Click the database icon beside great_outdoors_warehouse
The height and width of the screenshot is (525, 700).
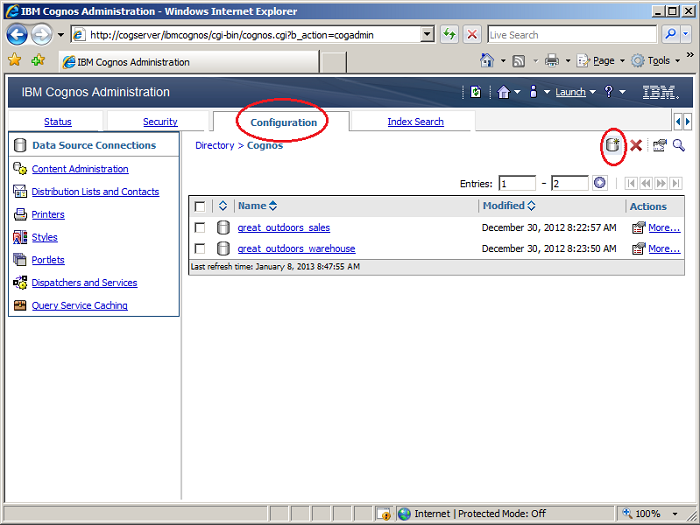(223, 249)
